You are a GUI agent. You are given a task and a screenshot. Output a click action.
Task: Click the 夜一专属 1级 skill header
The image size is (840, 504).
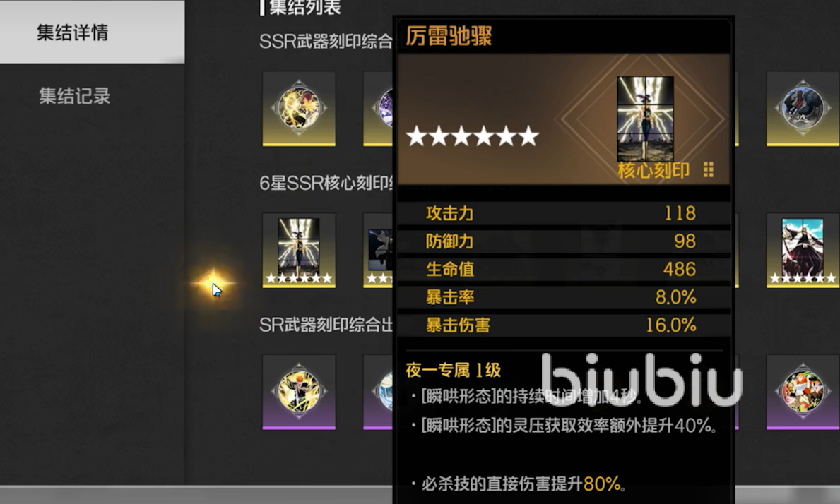[454, 370]
